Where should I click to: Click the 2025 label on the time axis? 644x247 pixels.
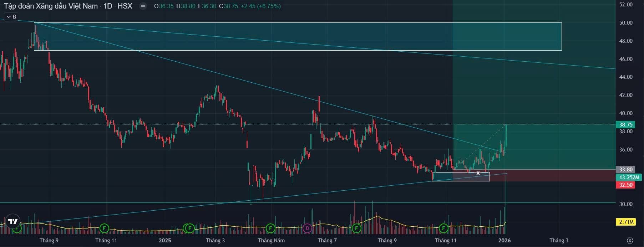pyautogui.click(x=165, y=241)
